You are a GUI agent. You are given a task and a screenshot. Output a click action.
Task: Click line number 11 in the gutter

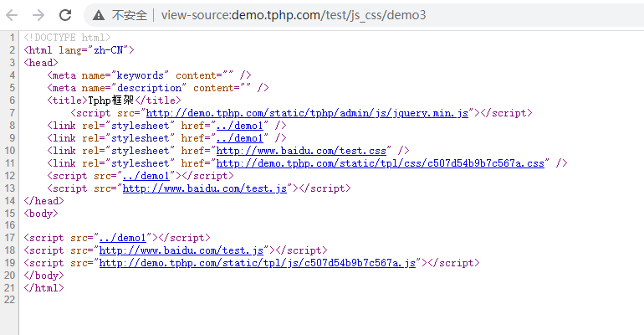click(9, 163)
